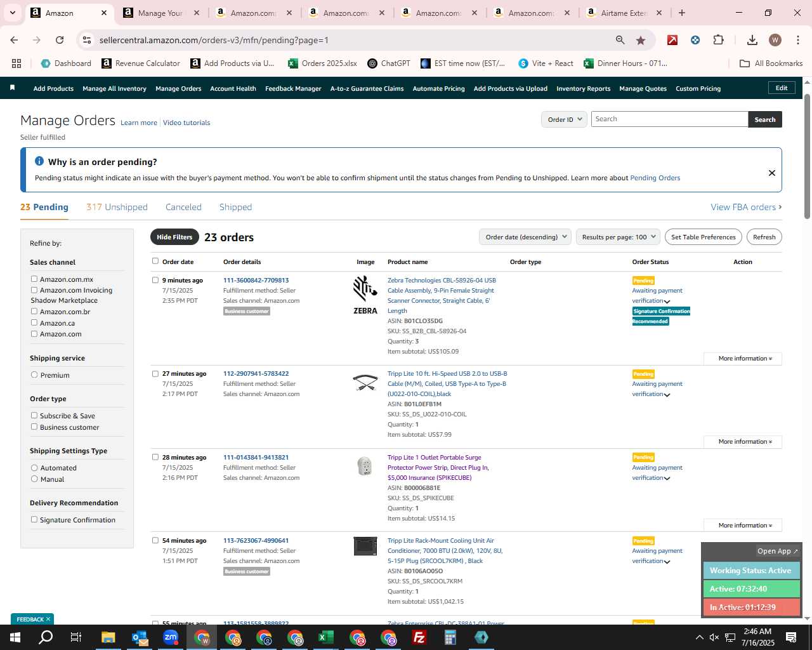812x650 pixels.
Task: Open the Chrome profile avatar W
Action: coord(775,40)
